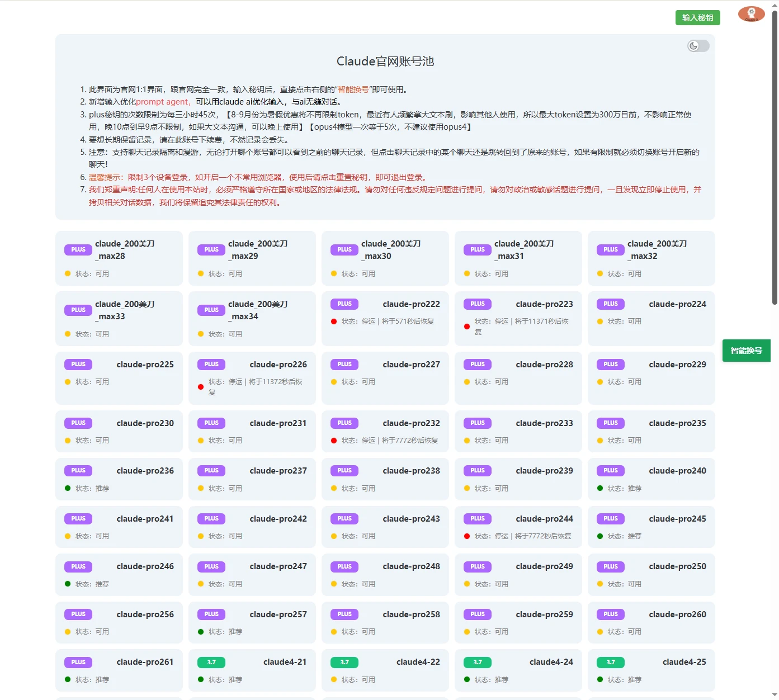The width and height of the screenshot is (779, 700).
Task: Click PLUS badge on claude-pro256
Action: click(x=78, y=614)
